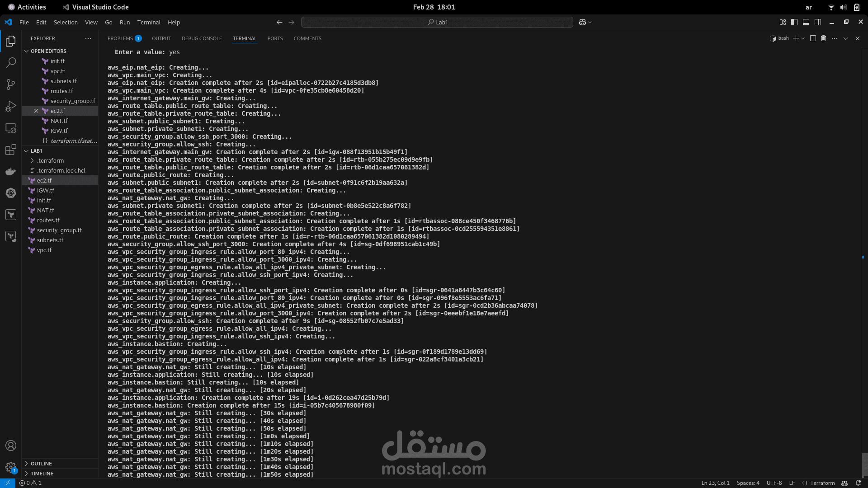868x488 pixels.
Task: Click the remote window status bar icon
Action: click(8, 483)
